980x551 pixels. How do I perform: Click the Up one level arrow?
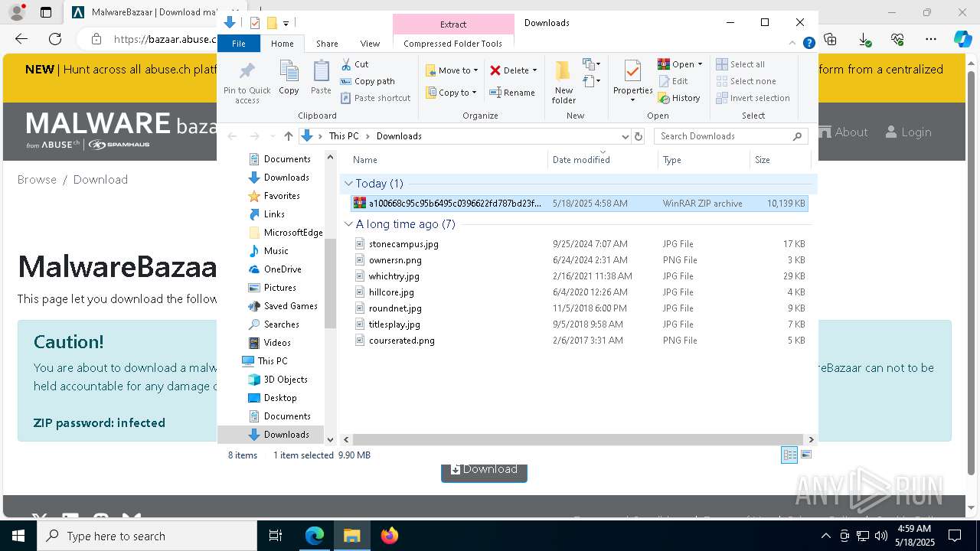pos(288,136)
